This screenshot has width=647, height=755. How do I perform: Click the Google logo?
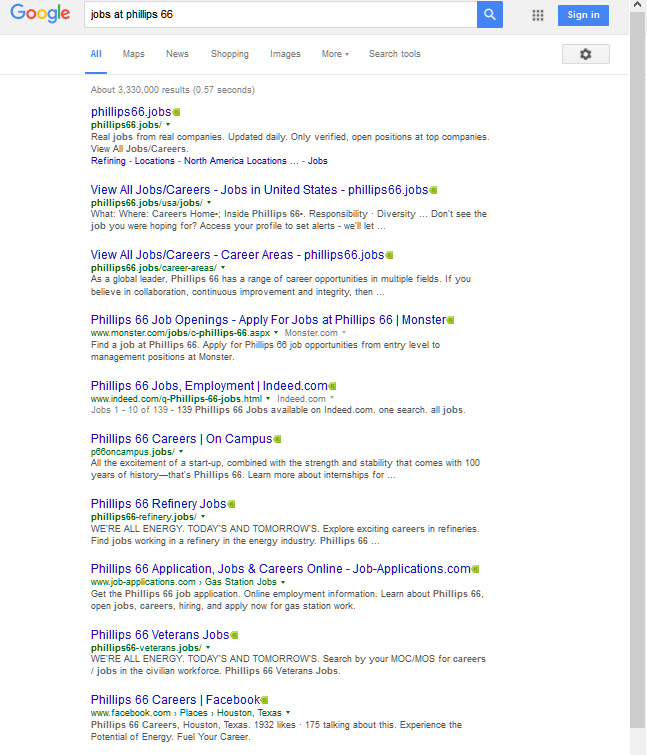pos(40,13)
